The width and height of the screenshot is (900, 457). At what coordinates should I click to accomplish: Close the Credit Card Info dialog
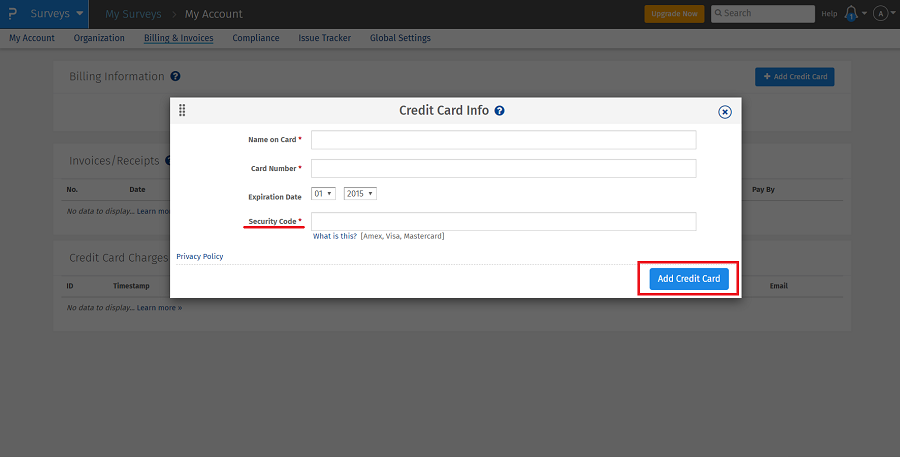point(725,112)
